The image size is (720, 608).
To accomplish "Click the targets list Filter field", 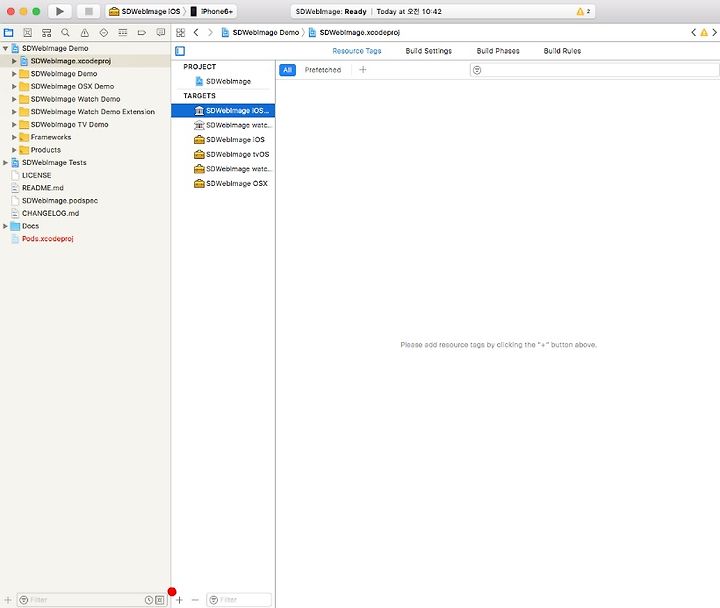I will (239, 600).
